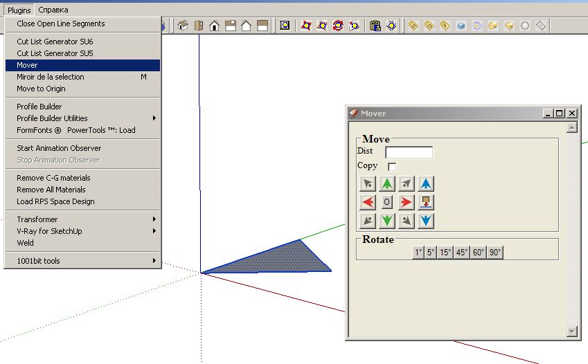The image size is (588, 364).
Task: Select the Iso view house icon
Action: coord(183,26)
